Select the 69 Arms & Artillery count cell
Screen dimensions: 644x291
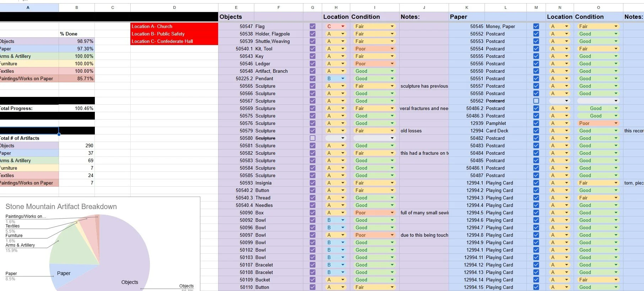click(x=77, y=160)
